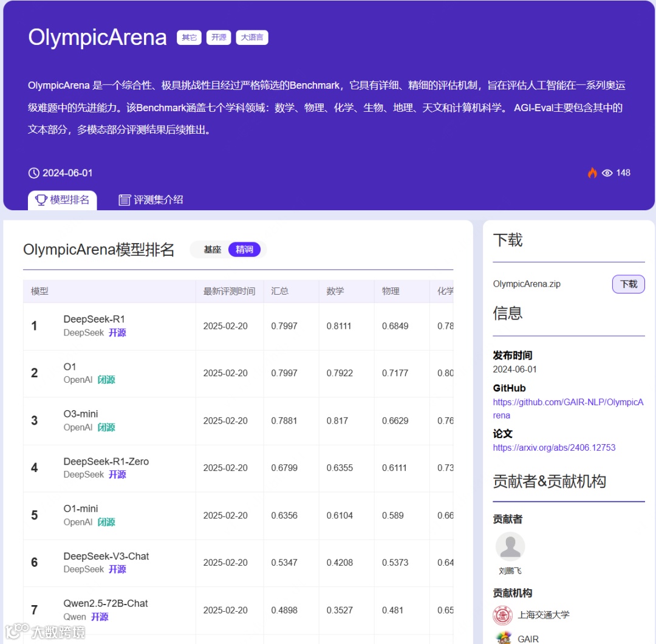Select the DeepSeek-R1 model name
The height and width of the screenshot is (644, 656).
[x=94, y=320]
